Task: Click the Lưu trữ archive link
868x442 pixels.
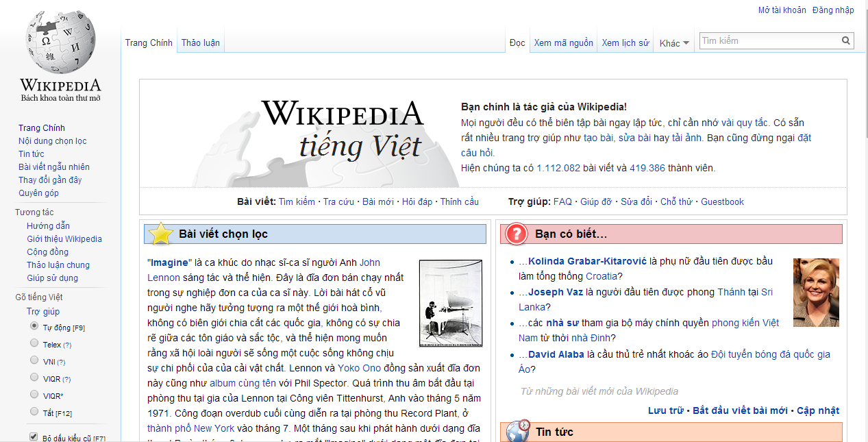Action: click(666, 410)
